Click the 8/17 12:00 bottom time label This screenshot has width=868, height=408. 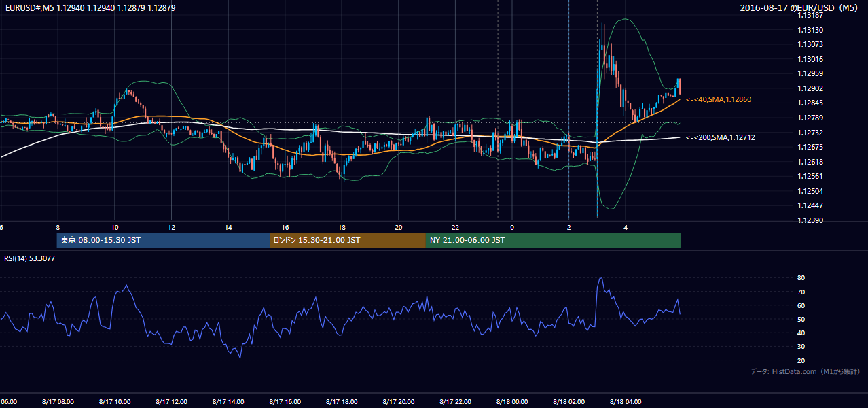point(171,402)
